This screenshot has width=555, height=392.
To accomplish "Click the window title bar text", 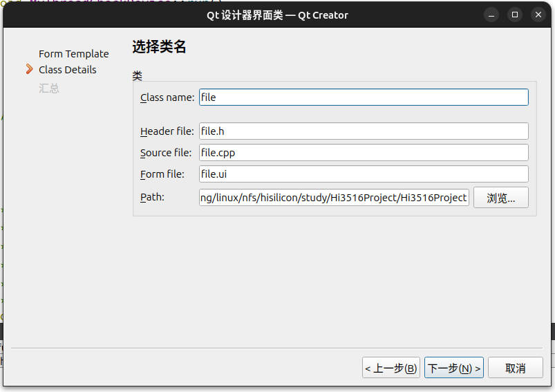I will (277, 15).
